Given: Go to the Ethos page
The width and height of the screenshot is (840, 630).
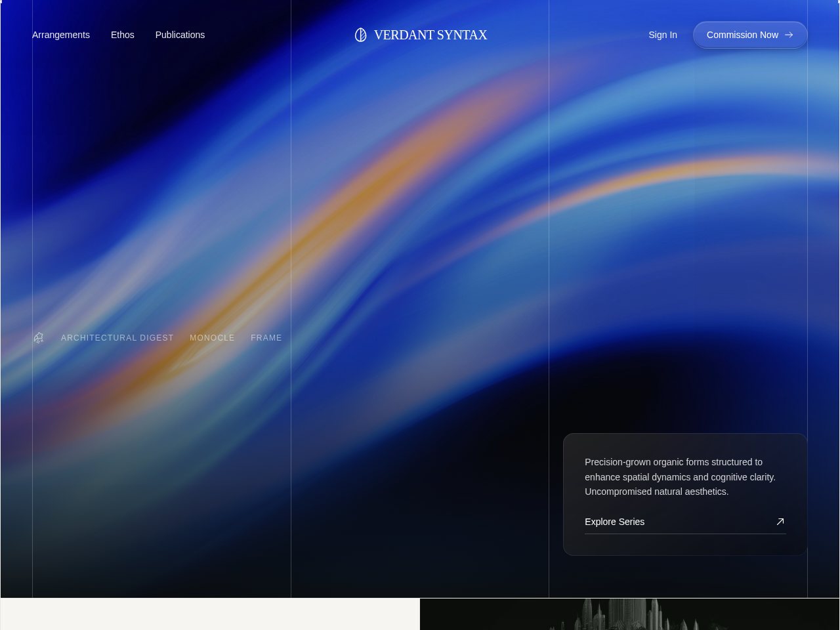Looking at the screenshot, I should (x=123, y=35).
